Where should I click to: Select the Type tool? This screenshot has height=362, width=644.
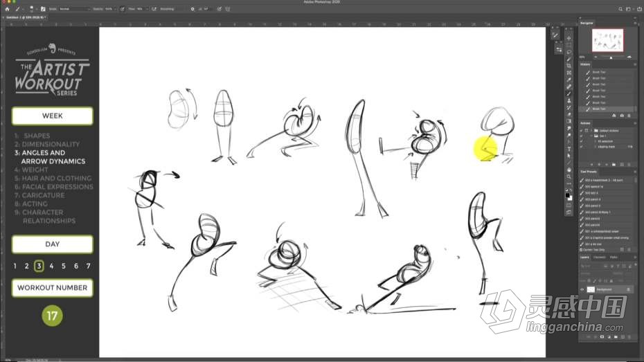tap(569, 149)
